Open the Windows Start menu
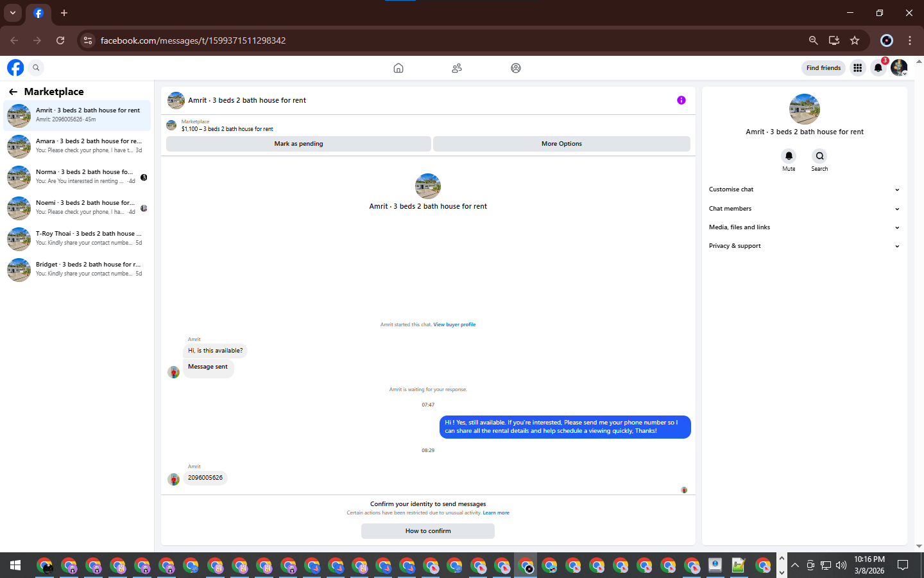The image size is (924, 578). click(15, 565)
